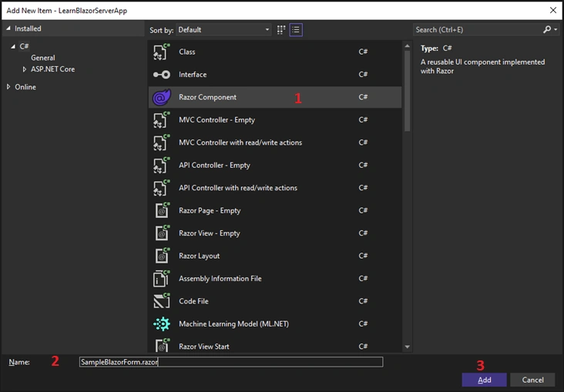Click the Razor Layout icon

click(163, 256)
